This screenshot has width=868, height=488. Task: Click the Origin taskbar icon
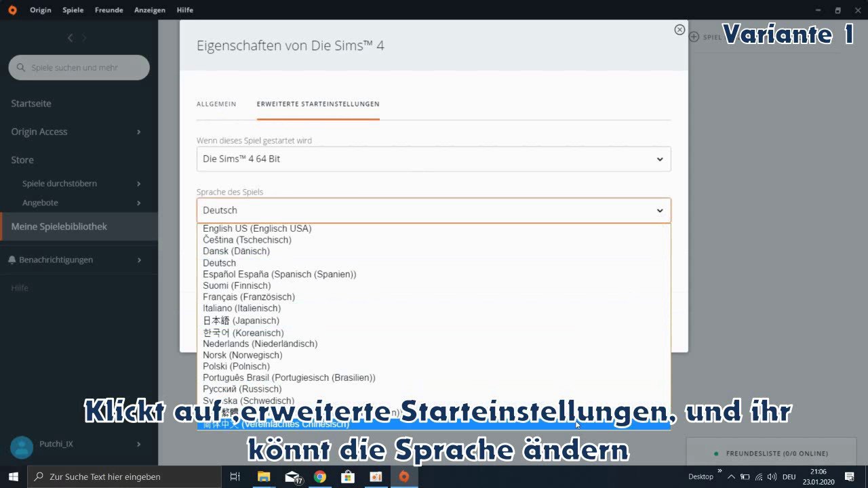coord(404,476)
